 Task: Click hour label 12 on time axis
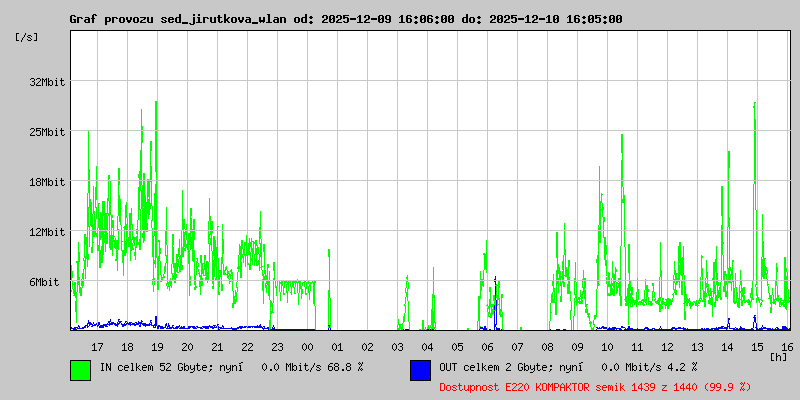pyautogui.click(x=667, y=347)
